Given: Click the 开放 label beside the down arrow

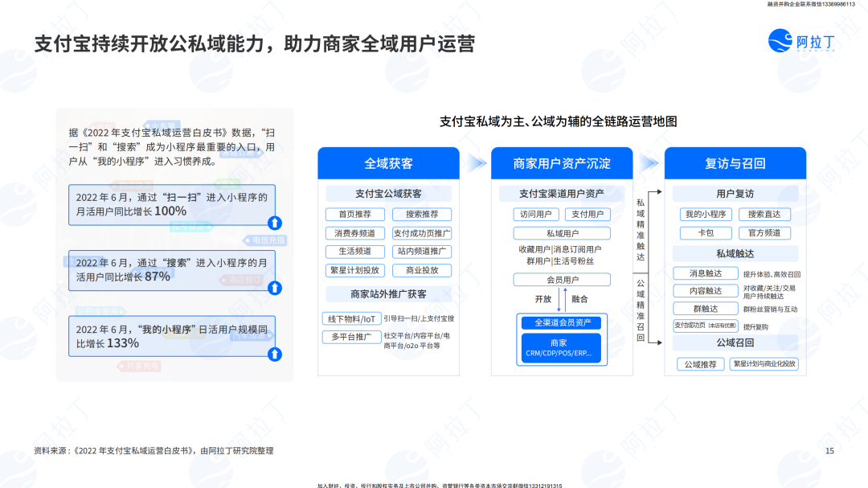Looking at the screenshot, I should tap(543, 299).
